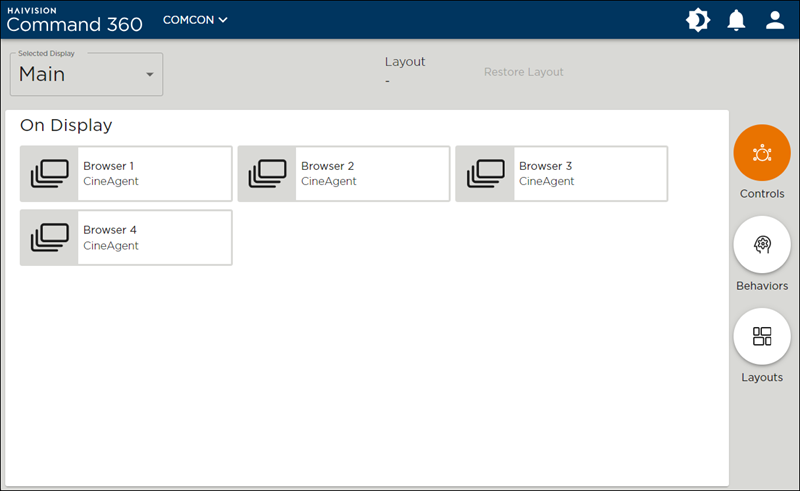Click the Layouts label in sidebar

coord(762,378)
